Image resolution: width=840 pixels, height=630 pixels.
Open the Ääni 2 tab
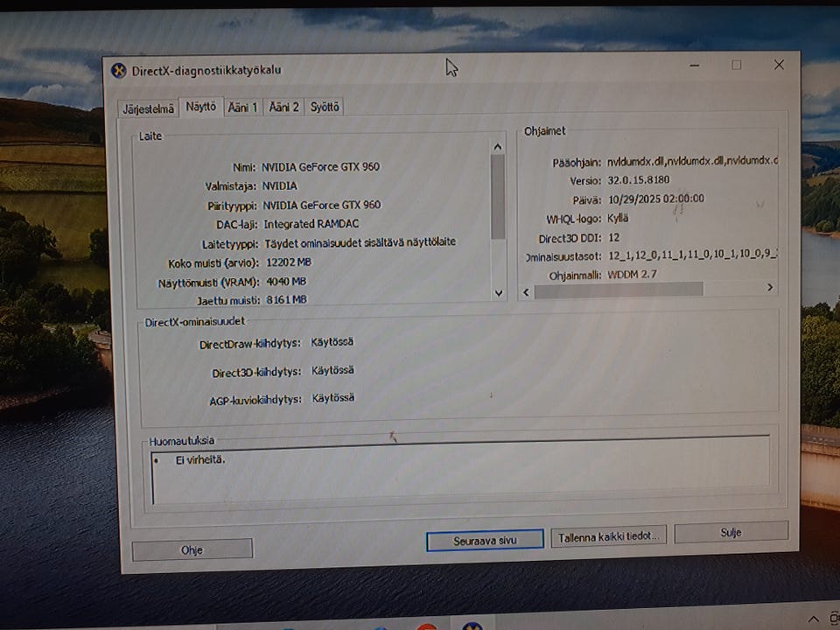click(283, 107)
